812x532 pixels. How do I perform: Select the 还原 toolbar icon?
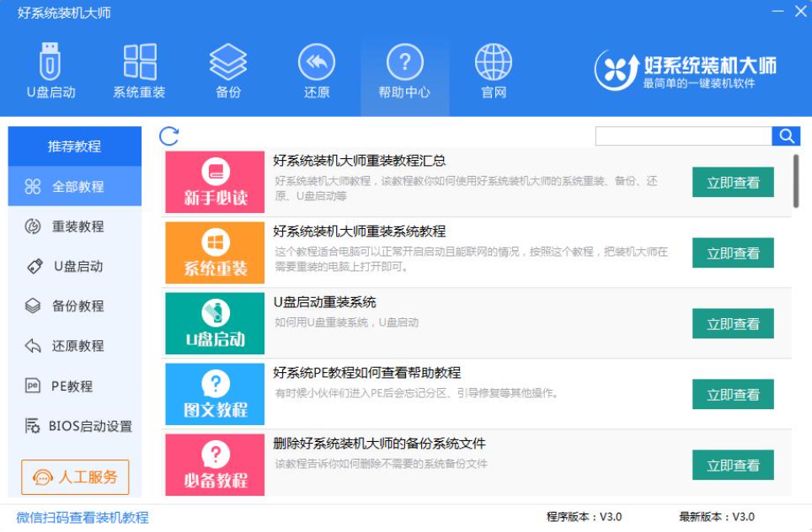tap(316, 72)
